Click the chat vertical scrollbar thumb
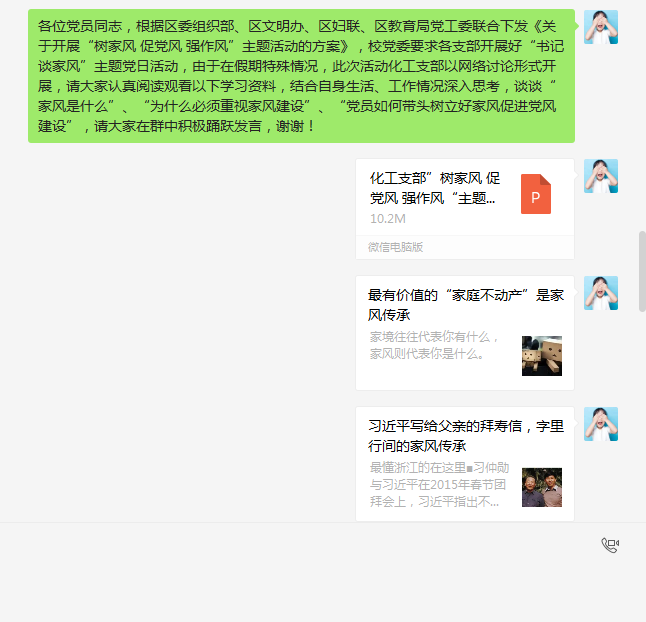646x622 pixels. 642,271
